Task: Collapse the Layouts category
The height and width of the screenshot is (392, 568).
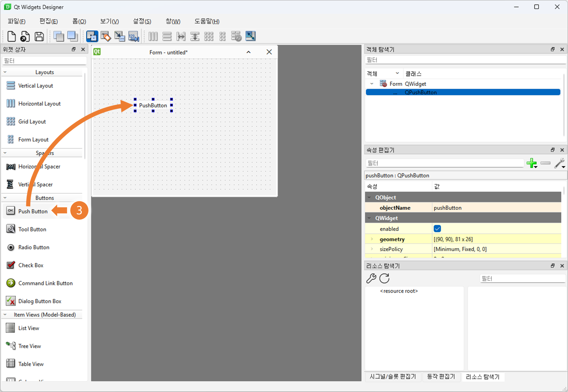Action: coord(5,72)
